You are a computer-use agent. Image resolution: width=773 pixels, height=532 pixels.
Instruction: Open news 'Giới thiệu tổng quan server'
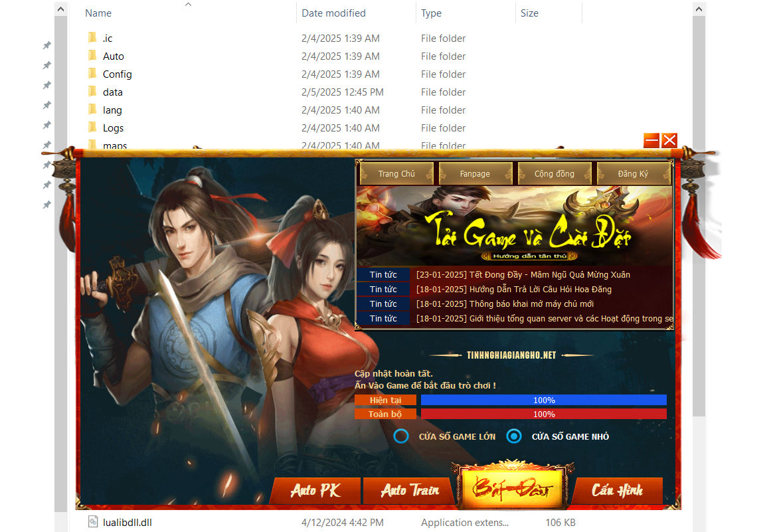point(545,319)
